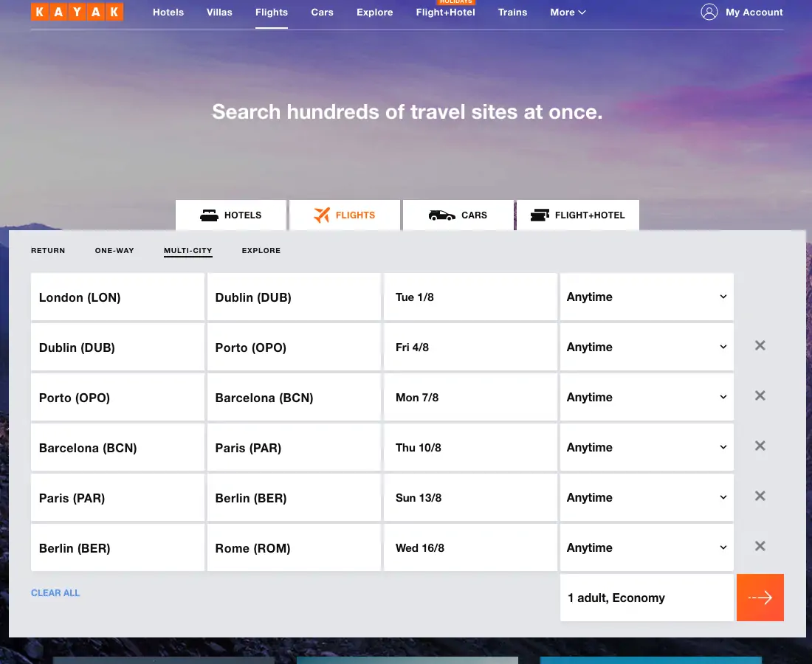812x664 pixels.
Task: Open Villas in top navigation
Action: coord(219,13)
